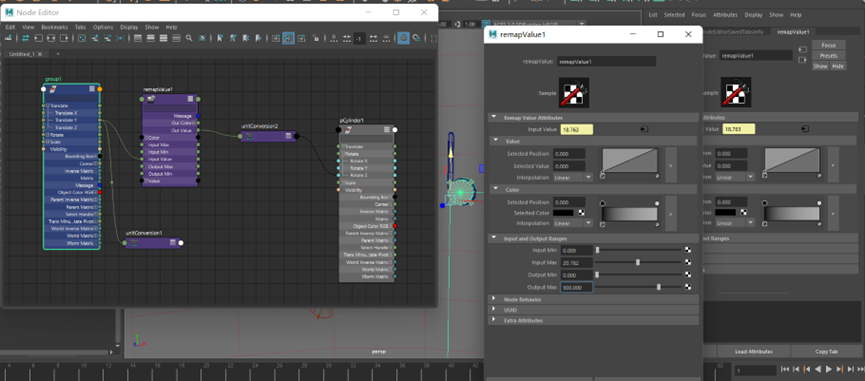Select the custom attribute view icon

(x=176, y=38)
